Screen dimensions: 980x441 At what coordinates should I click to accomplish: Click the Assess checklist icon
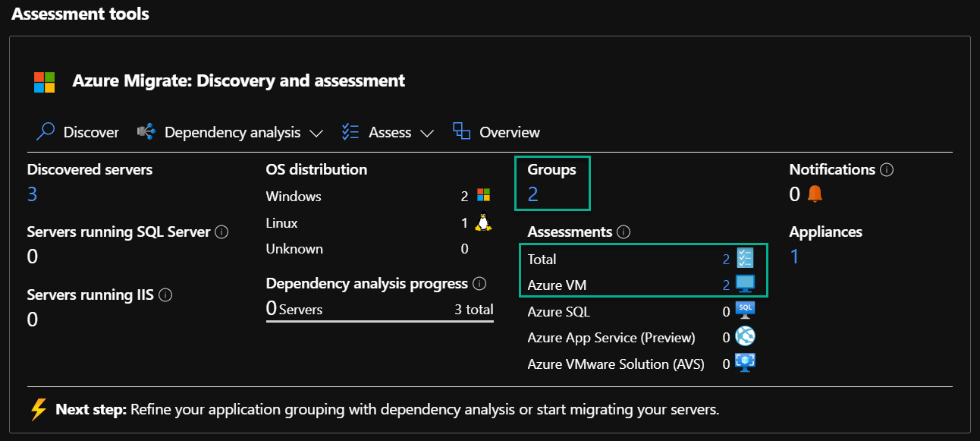[x=350, y=132]
